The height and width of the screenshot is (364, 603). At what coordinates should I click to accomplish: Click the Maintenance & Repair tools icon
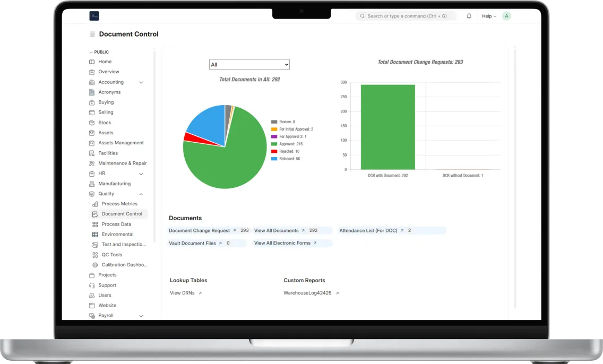coord(92,163)
